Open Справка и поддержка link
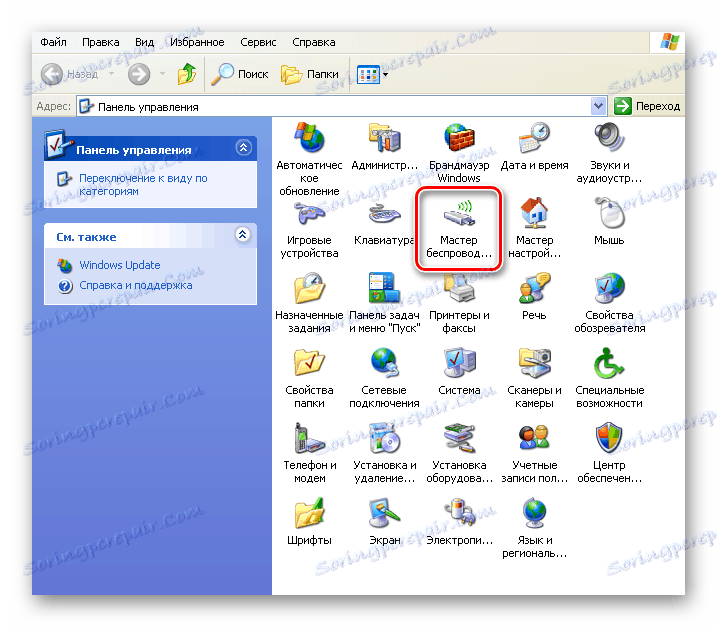717x627 pixels. point(136,285)
